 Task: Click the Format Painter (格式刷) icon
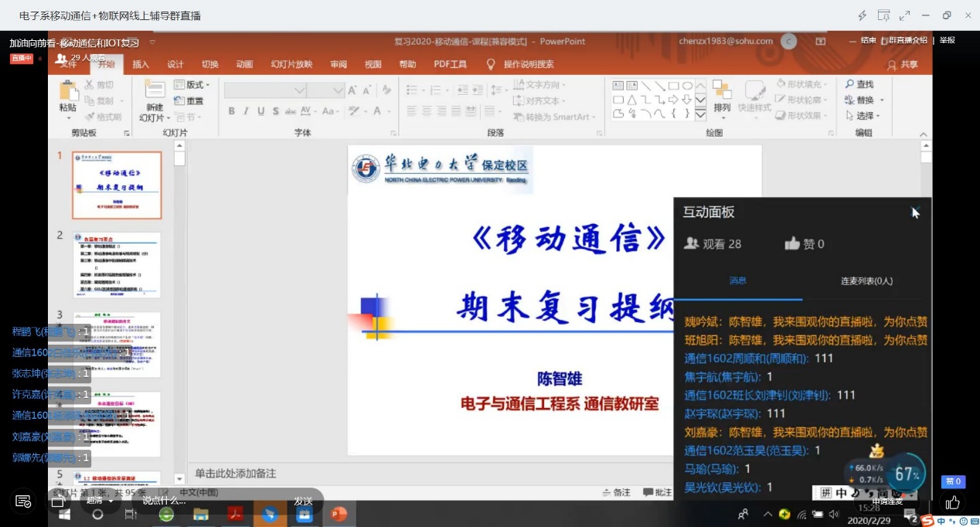89,117
